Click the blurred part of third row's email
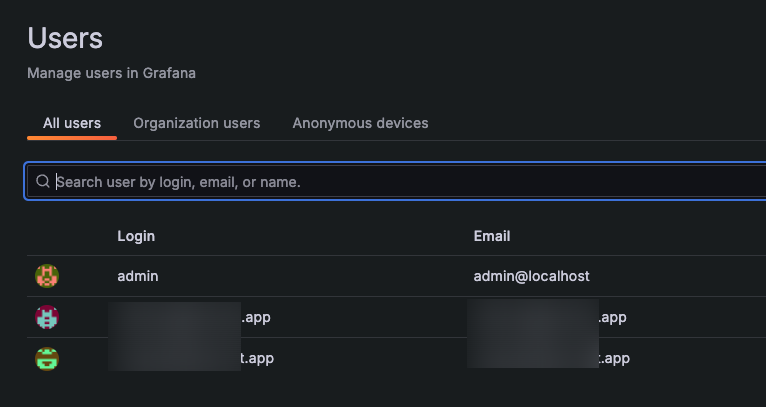This screenshot has height=407, width=766. 532,358
